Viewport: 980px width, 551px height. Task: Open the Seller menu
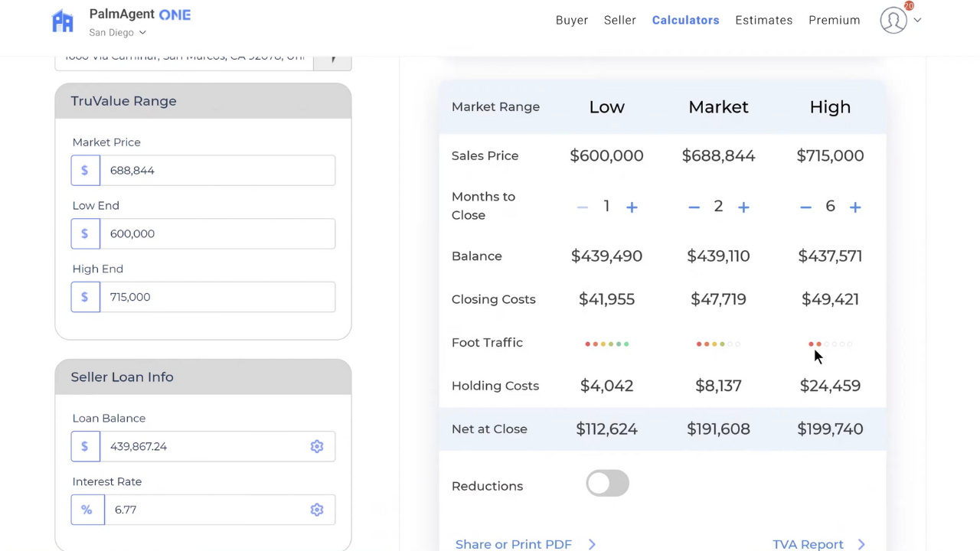pyautogui.click(x=620, y=21)
